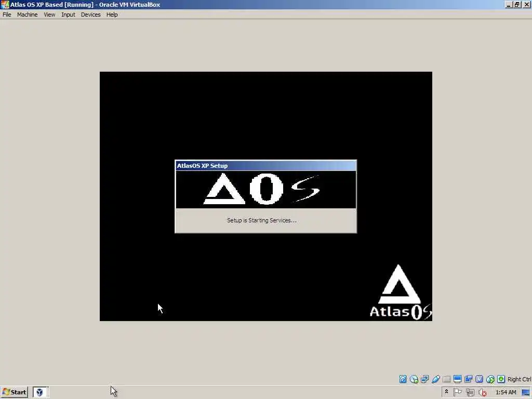
Task: Open the Windows Start menu
Action: coord(14,392)
